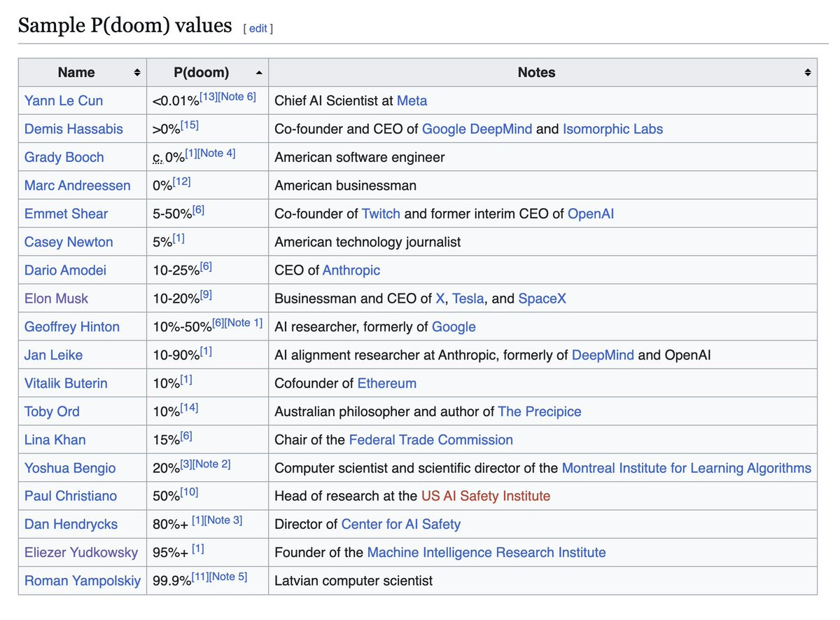Open Elon Musk article link
Screen dimensions: 840x620
pos(57,298)
